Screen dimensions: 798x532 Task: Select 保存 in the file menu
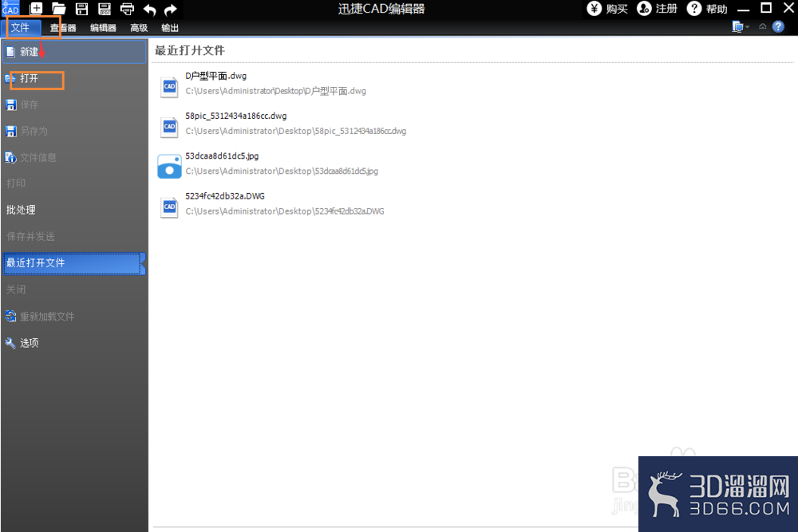click(x=74, y=104)
